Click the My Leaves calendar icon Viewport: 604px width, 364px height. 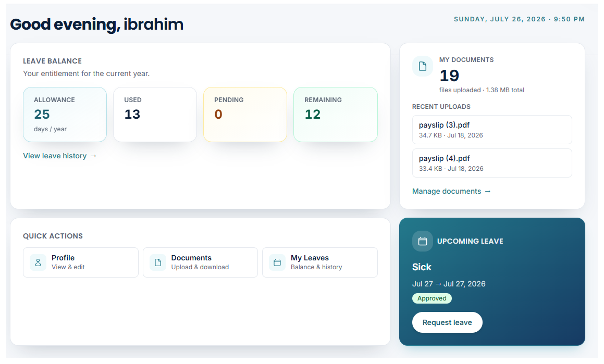point(277,262)
